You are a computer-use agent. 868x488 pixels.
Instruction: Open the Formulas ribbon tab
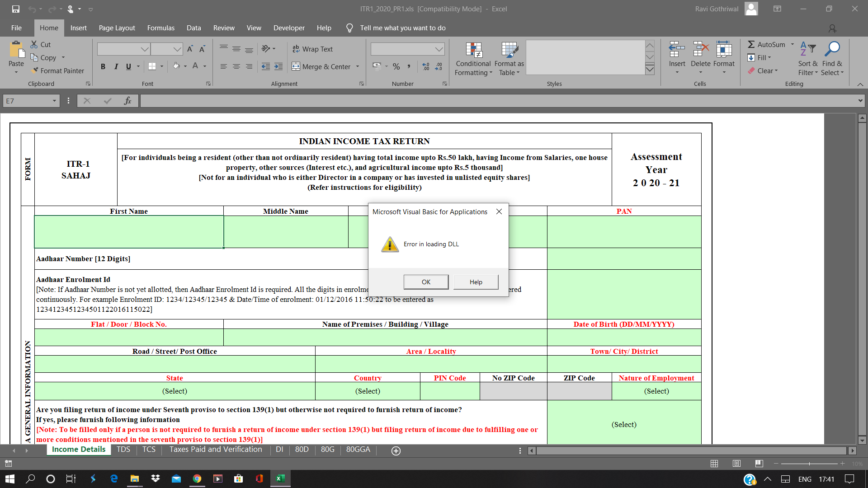coord(160,28)
